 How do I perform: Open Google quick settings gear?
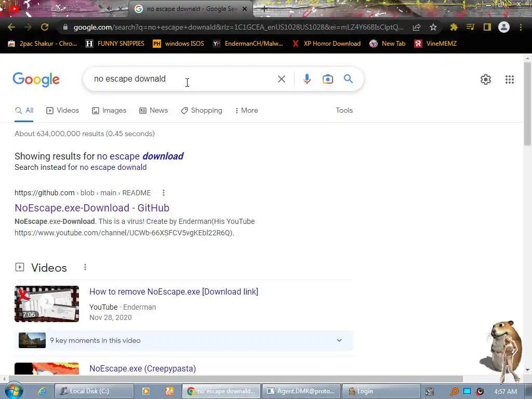pyautogui.click(x=486, y=79)
